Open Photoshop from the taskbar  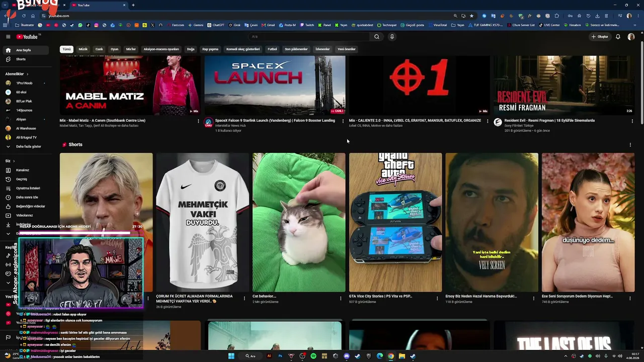click(280, 356)
